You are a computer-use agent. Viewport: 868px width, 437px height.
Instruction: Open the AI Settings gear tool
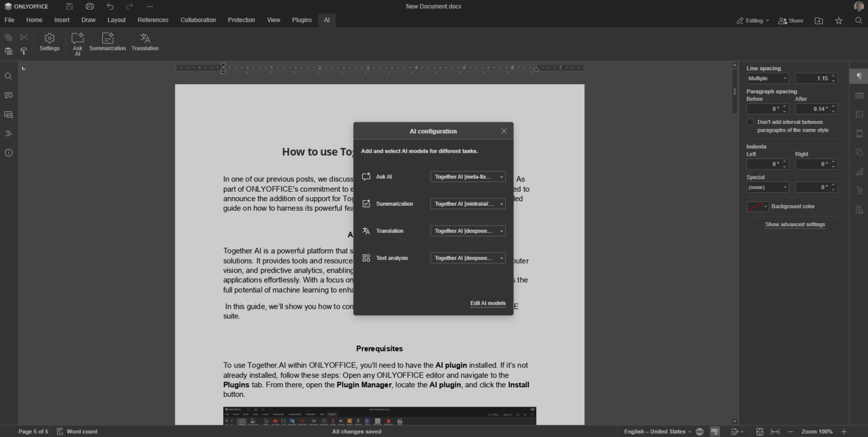[x=50, y=42]
